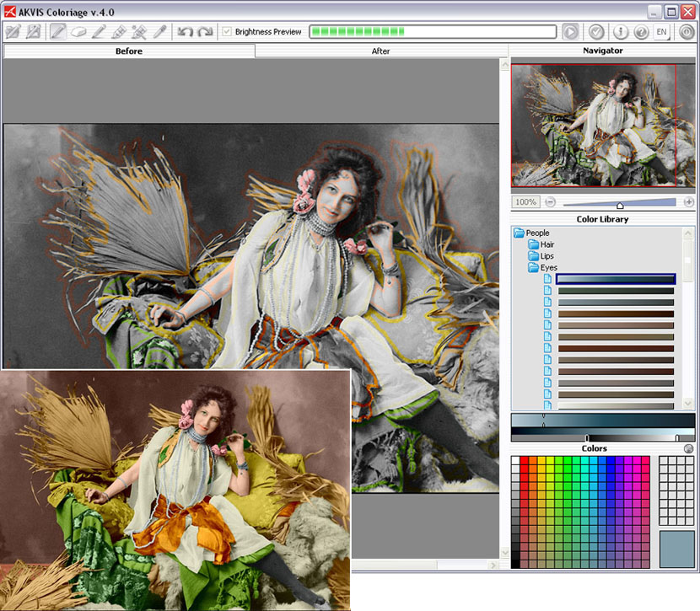700x611 pixels.
Task: Click the Undo arrow button
Action: point(185,32)
